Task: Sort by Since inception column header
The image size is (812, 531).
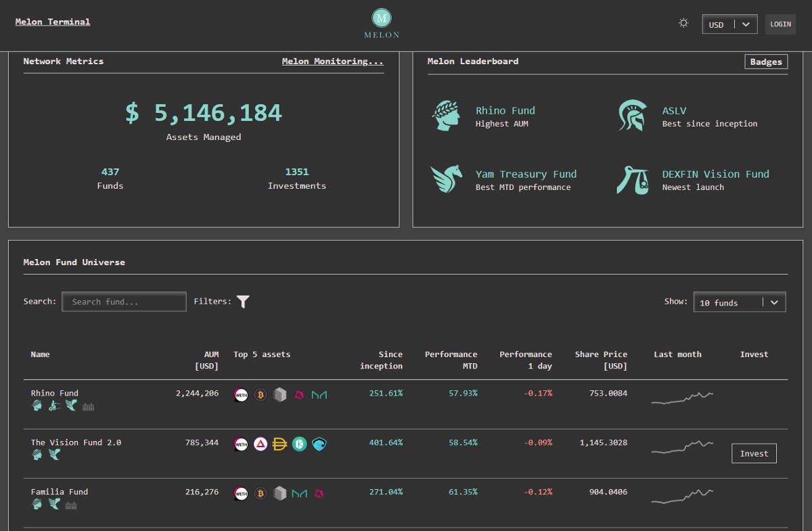Action: (381, 360)
